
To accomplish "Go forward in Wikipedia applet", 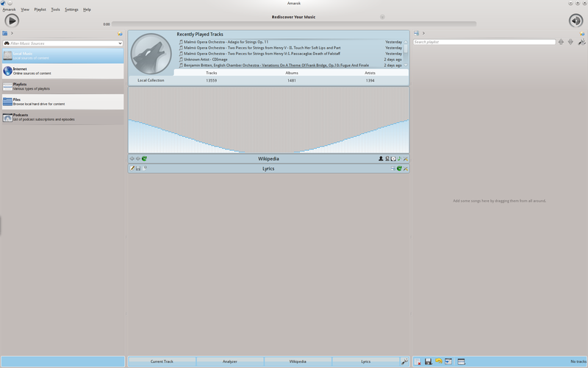I will tap(138, 159).
